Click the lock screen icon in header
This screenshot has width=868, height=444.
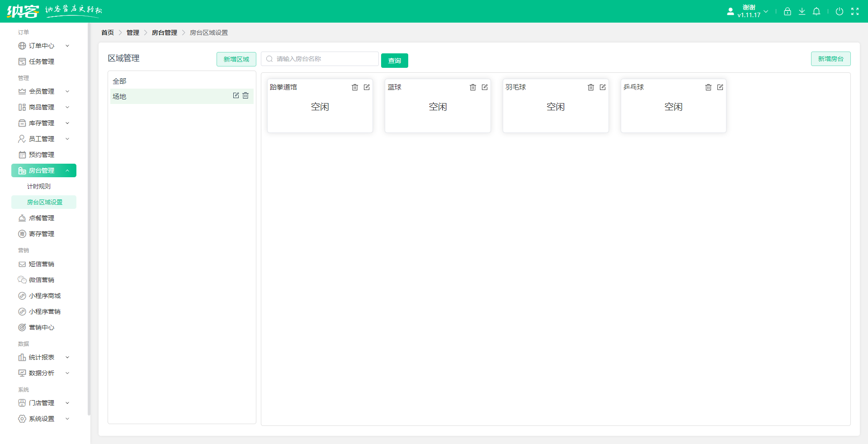coord(788,11)
